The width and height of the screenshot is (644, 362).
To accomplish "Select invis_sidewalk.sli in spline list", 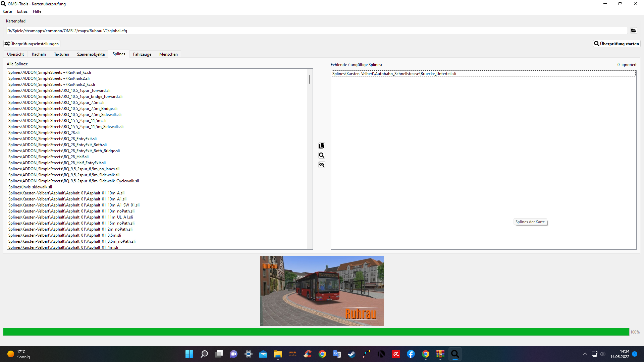I will click(x=30, y=187).
